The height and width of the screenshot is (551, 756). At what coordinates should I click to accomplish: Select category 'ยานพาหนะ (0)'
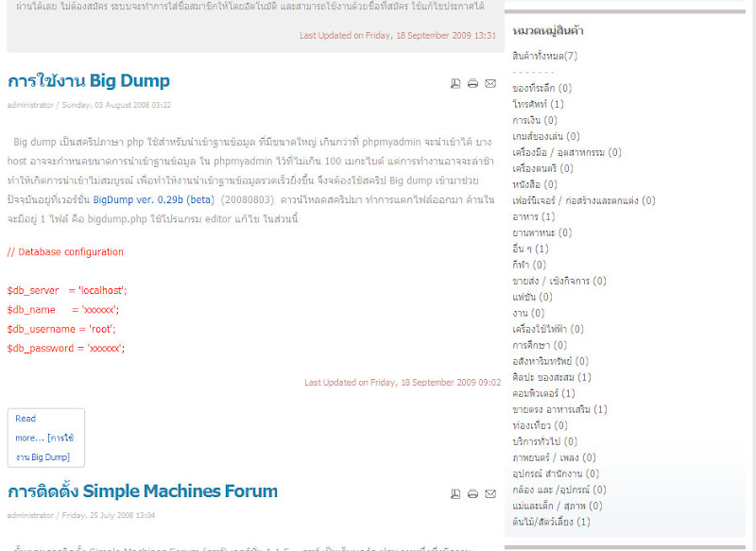(541, 232)
